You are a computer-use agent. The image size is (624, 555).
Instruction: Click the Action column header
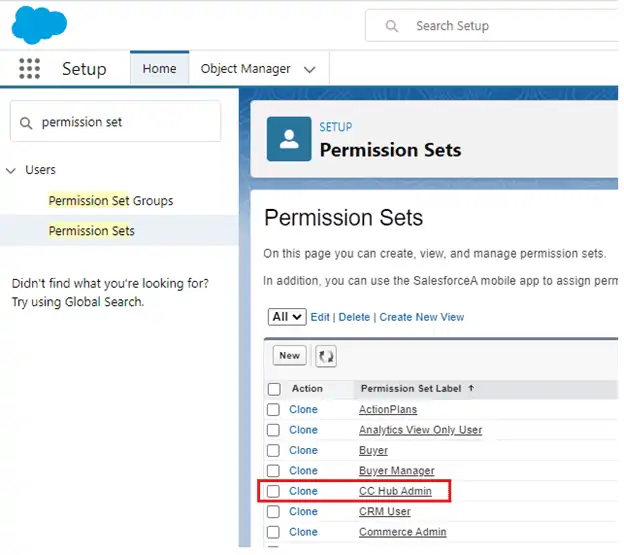click(x=307, y=389)
